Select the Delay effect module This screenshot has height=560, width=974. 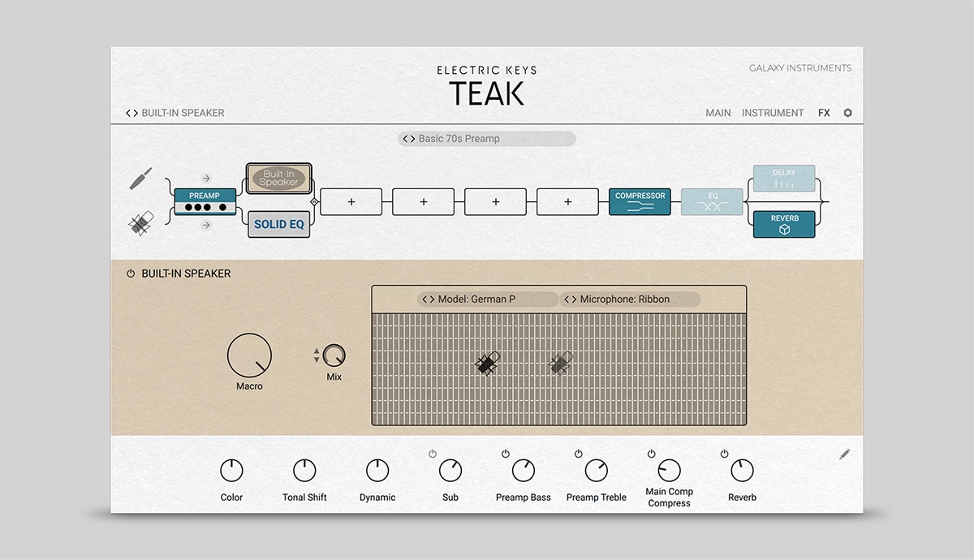784,179
